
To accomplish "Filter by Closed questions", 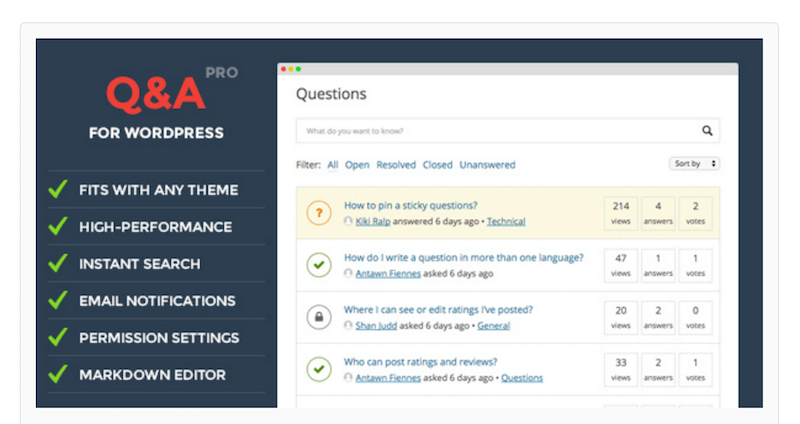I will (437, 165).
